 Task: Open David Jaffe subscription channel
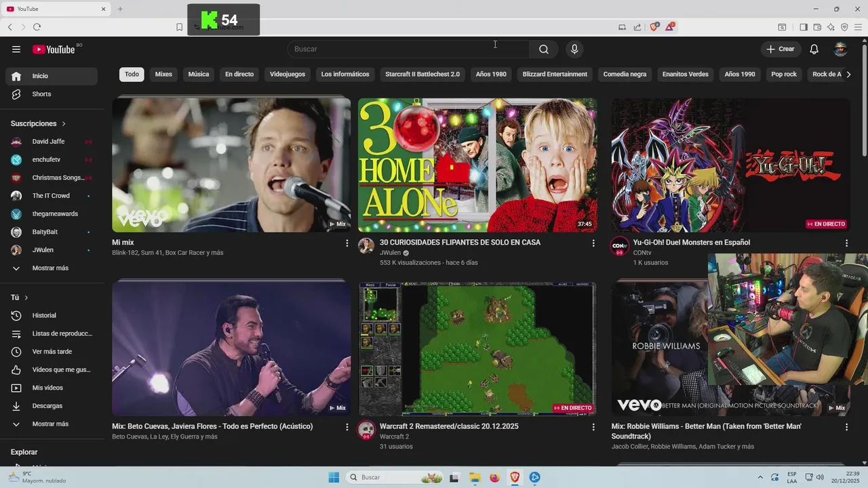click(x=52, y=142)
